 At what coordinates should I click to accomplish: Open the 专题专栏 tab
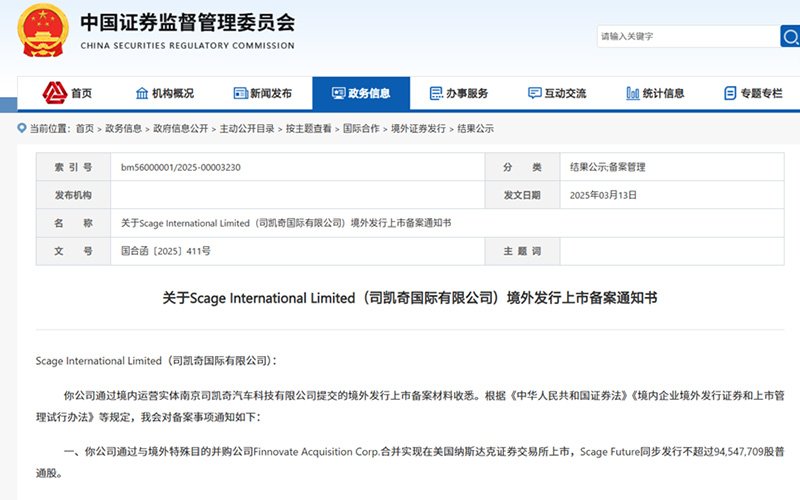753,93
